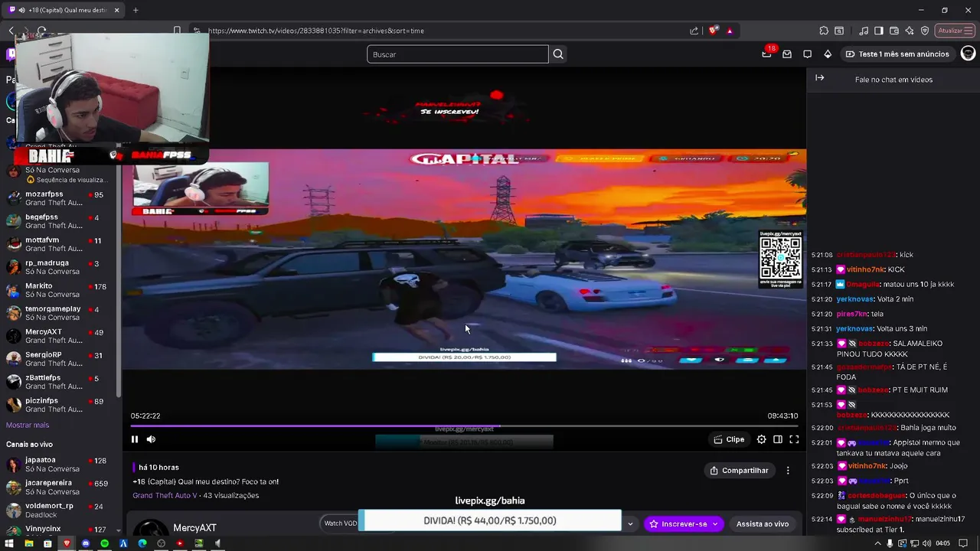Image resolution: width=980 pixels, height=551 pixels.
Task: Open mottafvm channel in sidebar
Action: (x=60, y=245)
